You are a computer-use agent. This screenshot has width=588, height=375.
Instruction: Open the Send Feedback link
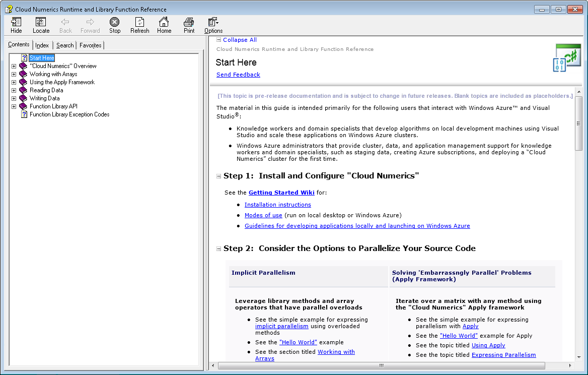(238, 75)
